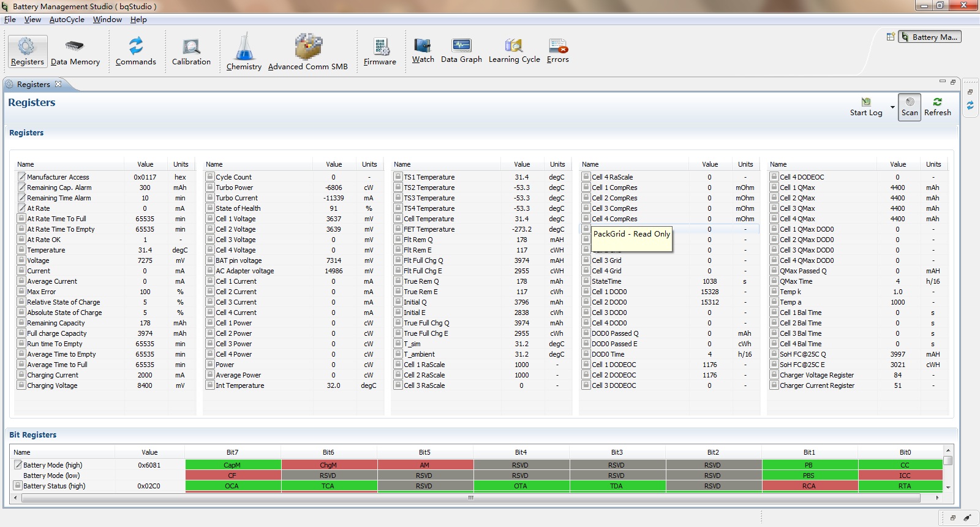Open the Window menu
The height and width of the screenshot is (527, 980).
[x=107, y=20]
